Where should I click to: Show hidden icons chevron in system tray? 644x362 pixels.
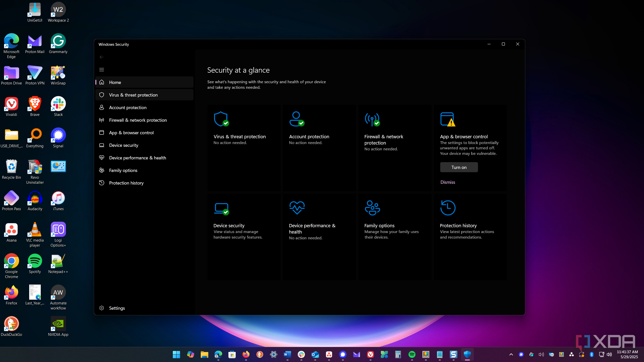click(511, 354)
